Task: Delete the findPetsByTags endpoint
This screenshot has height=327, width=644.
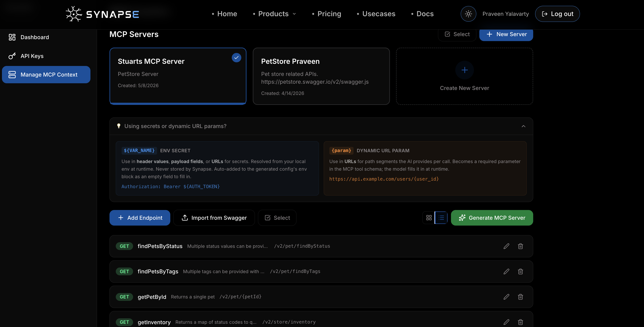Action: pyautogui.click(x=520, y=271)
